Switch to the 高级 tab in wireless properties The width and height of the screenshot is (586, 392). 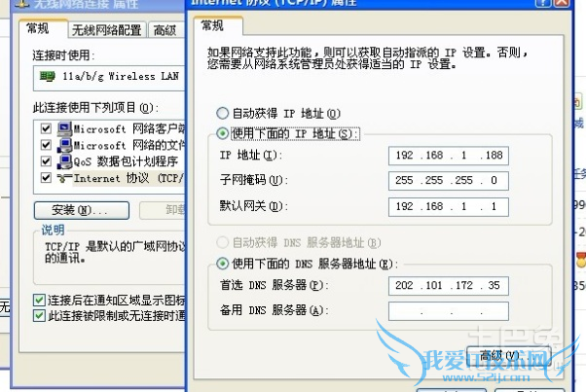click(165, 30)
